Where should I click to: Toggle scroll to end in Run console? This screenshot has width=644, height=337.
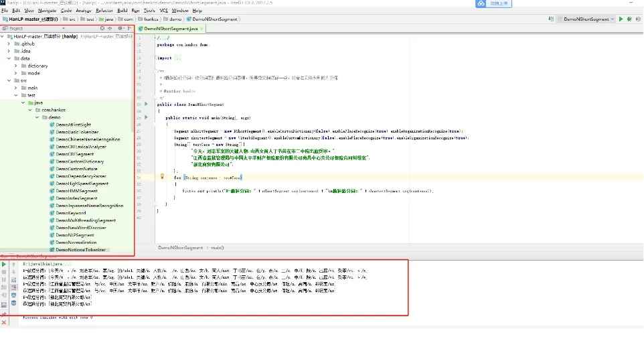[13, 287]
